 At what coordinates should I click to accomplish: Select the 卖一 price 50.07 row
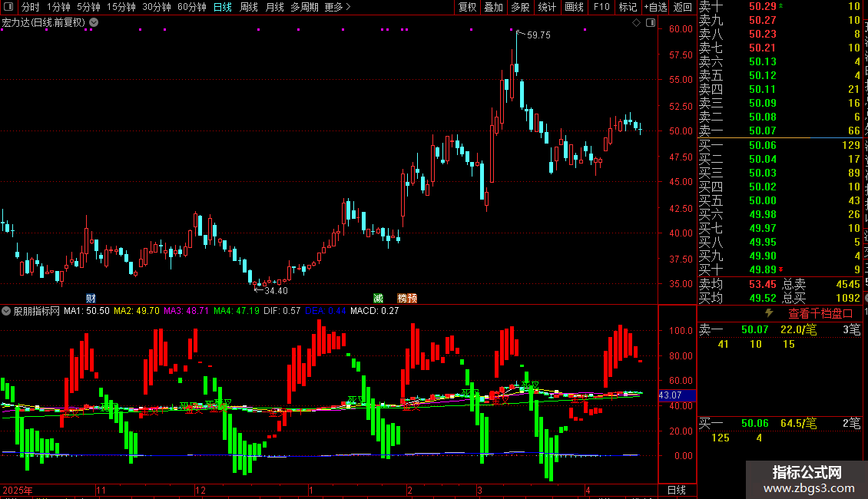click(x=780, y=131)
